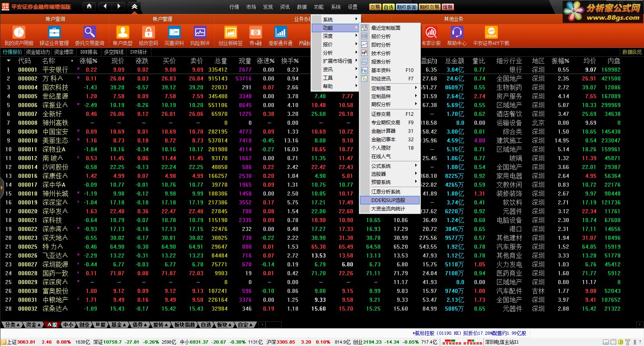Viewport: 644px width, 346px height.
Task: Navigate forward with right arrow
Action: click(119, 6)
